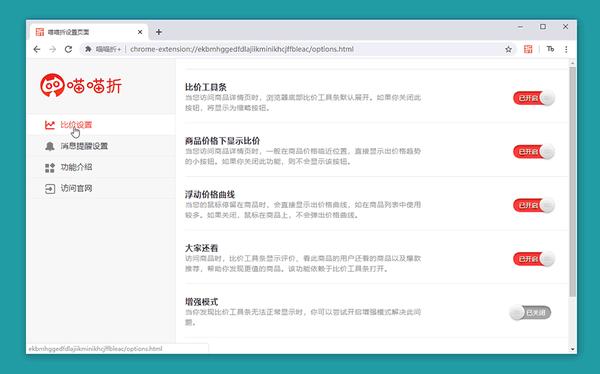Open the 消息提醒设置 menu item
The height and width of the screenshot is (374, 600).
84,146
